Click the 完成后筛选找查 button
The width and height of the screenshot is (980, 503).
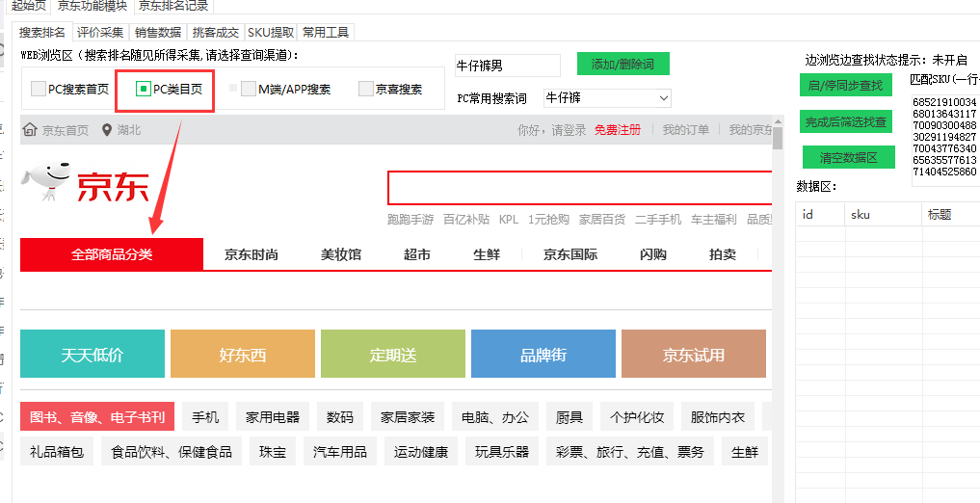tap(846, 121)
